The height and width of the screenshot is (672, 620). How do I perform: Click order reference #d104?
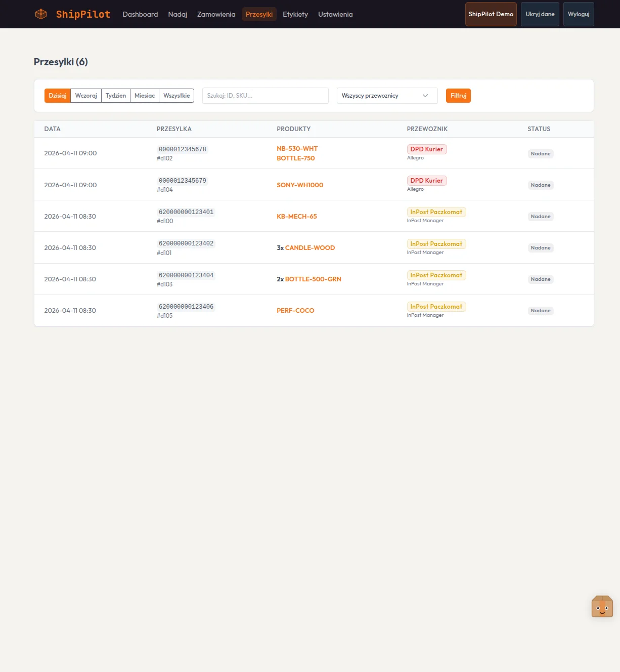[165, 190]
